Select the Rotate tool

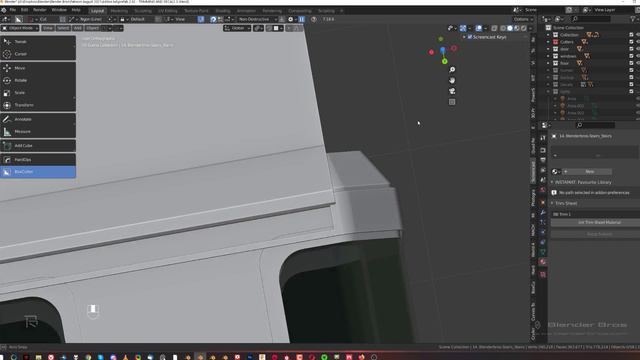coord(38,80)
